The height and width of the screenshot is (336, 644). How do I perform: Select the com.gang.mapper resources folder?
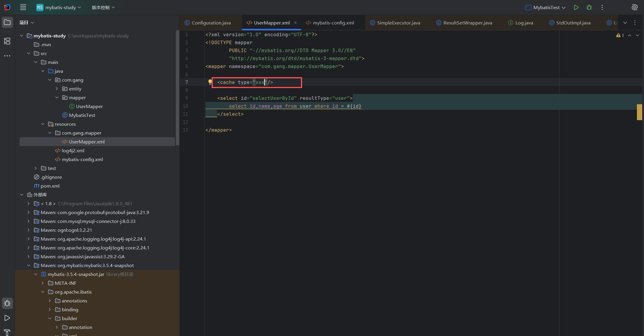[x=78, y=133]
